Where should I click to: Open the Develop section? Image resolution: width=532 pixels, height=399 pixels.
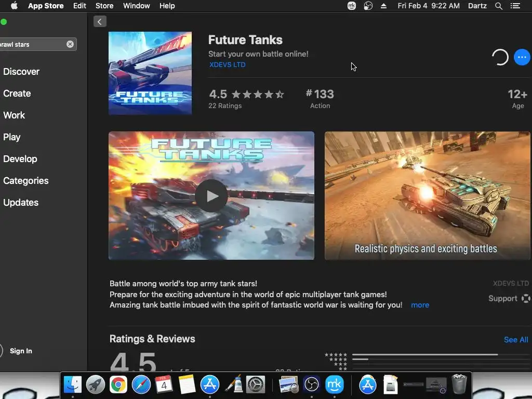coord(20,159)
